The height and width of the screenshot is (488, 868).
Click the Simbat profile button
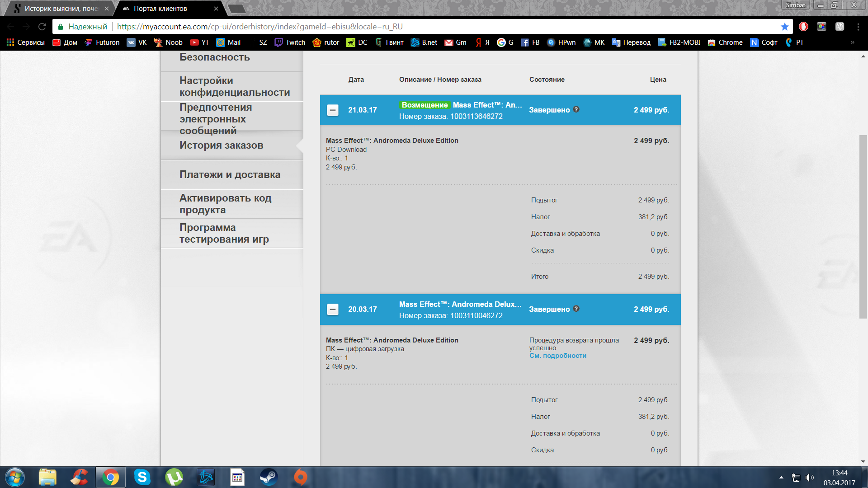point(795,5)
